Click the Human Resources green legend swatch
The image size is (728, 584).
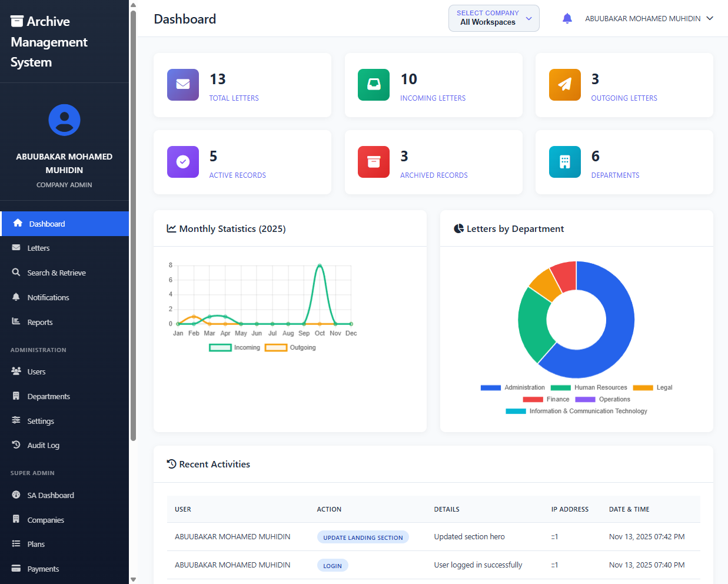click(x=560, y=388)
